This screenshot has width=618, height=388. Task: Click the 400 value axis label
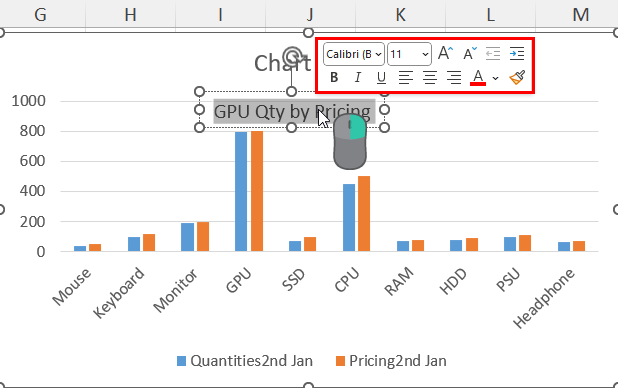pos(32,191)
